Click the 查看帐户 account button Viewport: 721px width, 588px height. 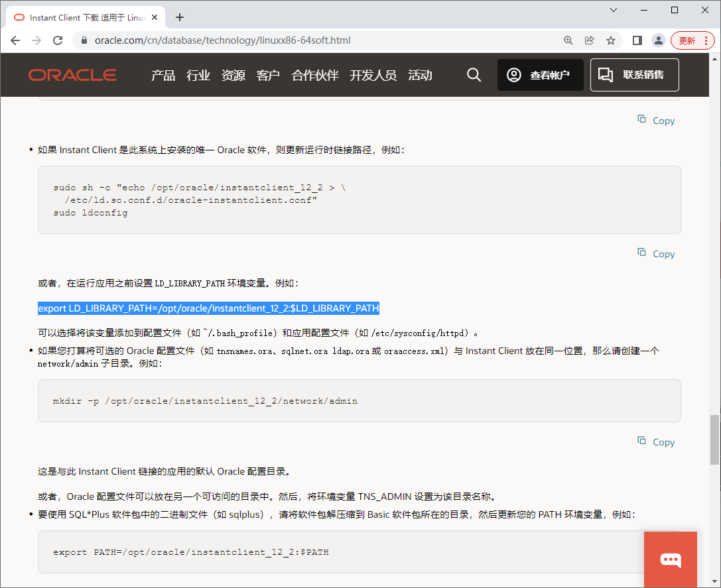coord(541,75)
